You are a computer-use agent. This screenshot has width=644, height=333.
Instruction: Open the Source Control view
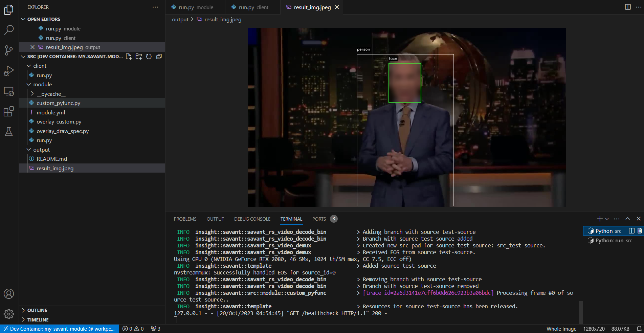click(x=9, y=50)
